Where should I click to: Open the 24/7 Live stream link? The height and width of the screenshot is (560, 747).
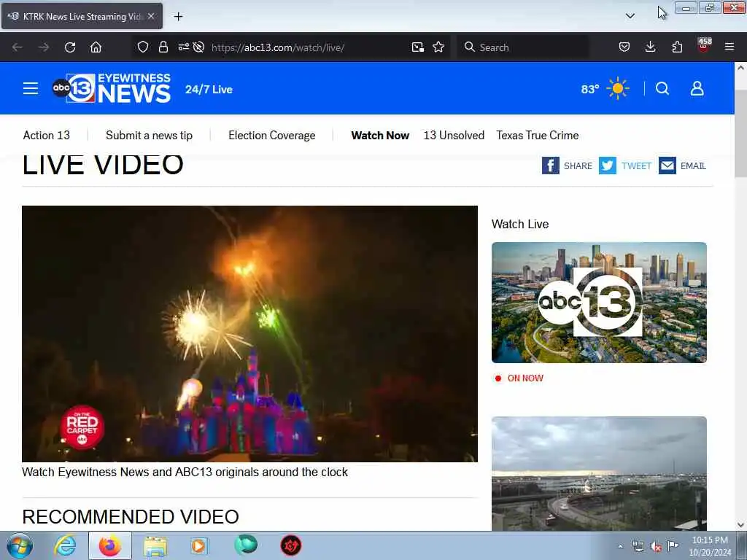(x=209, y=90)
